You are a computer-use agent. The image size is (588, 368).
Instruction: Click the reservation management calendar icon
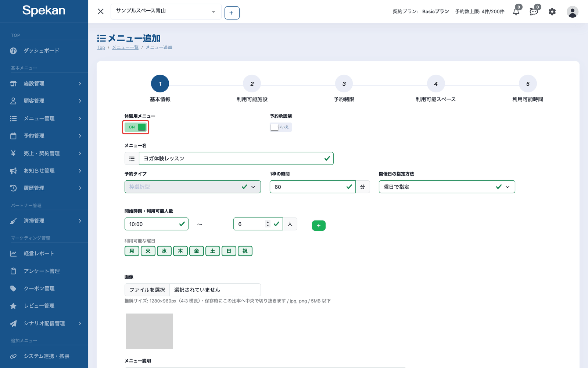click(x=13, y=136)
